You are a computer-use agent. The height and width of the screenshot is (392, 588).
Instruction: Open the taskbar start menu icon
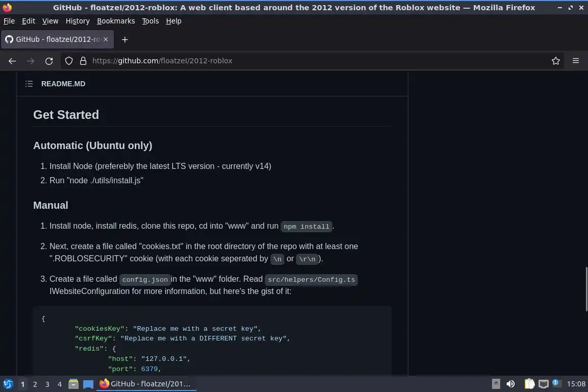click(x=8, y=384)
